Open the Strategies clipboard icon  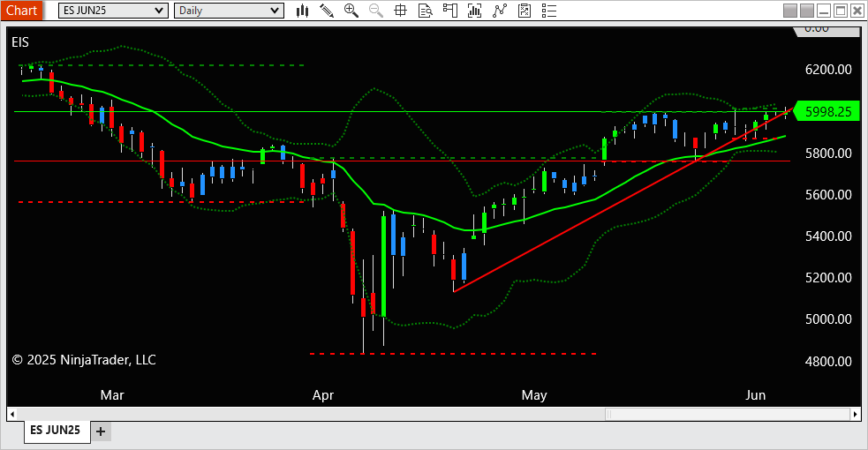pos(525,11)
